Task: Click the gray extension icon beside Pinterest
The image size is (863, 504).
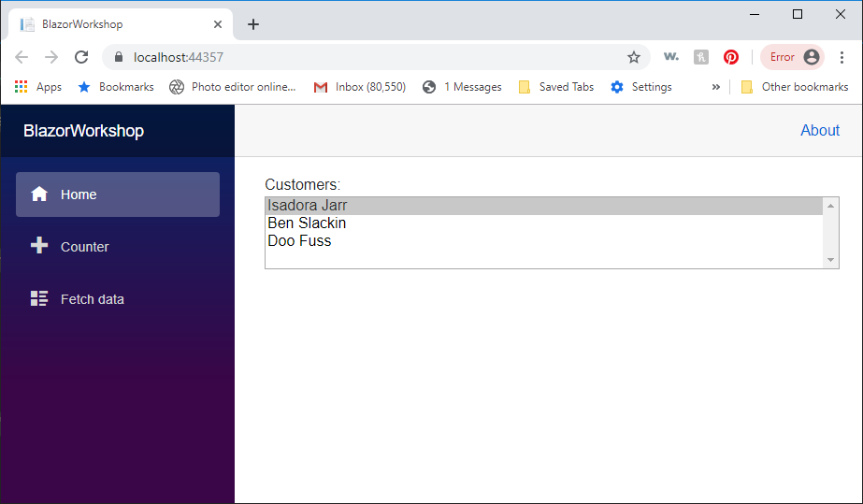Action: (701, 57)
